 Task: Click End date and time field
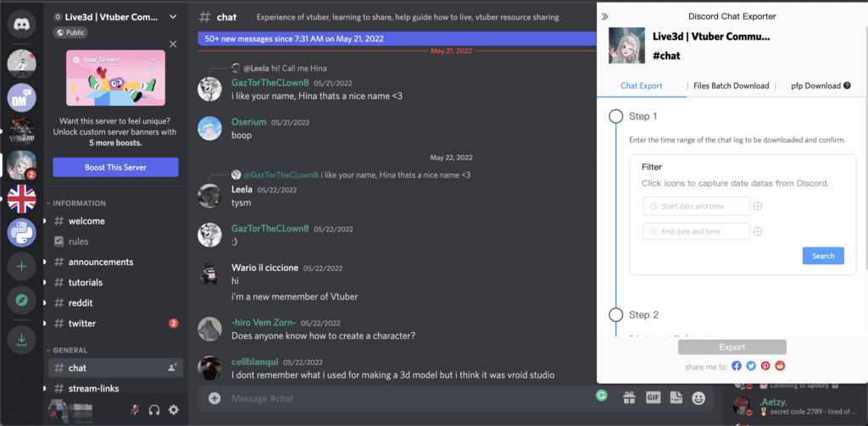[x=697, y=231]
